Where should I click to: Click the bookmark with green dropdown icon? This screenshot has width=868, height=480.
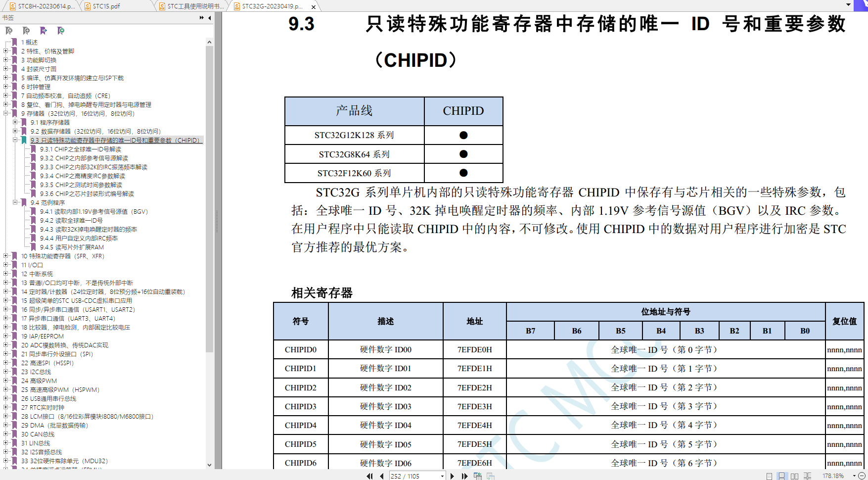(x=61, y=31)
